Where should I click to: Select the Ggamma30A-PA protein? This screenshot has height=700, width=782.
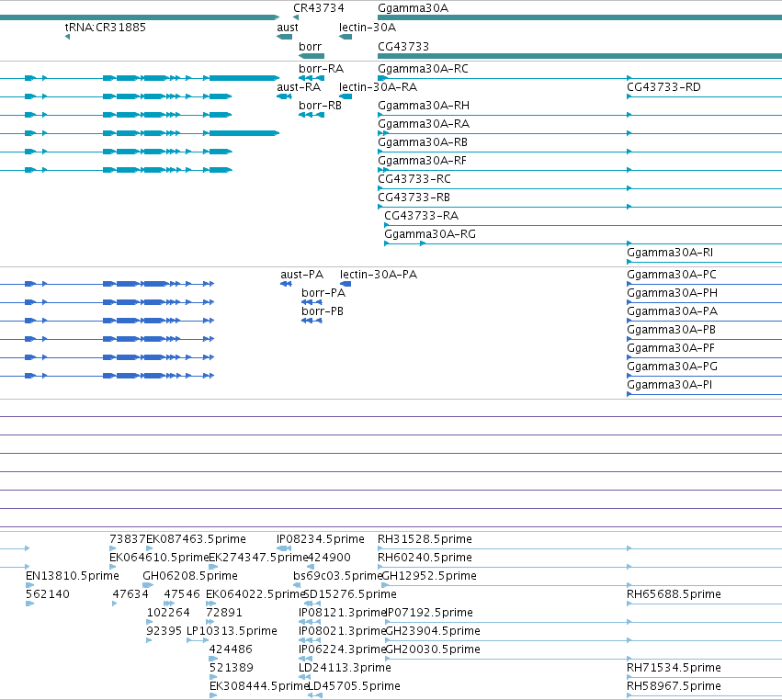coord(704,321)
